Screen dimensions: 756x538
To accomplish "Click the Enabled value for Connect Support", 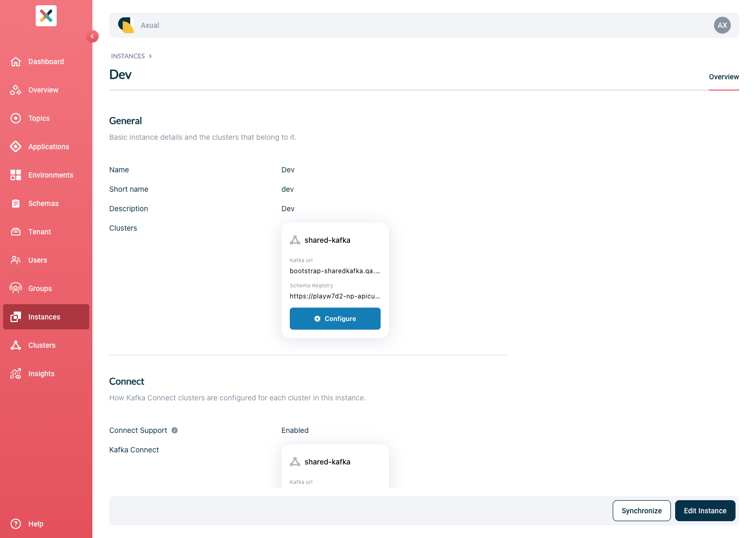I will coord(295,430).
